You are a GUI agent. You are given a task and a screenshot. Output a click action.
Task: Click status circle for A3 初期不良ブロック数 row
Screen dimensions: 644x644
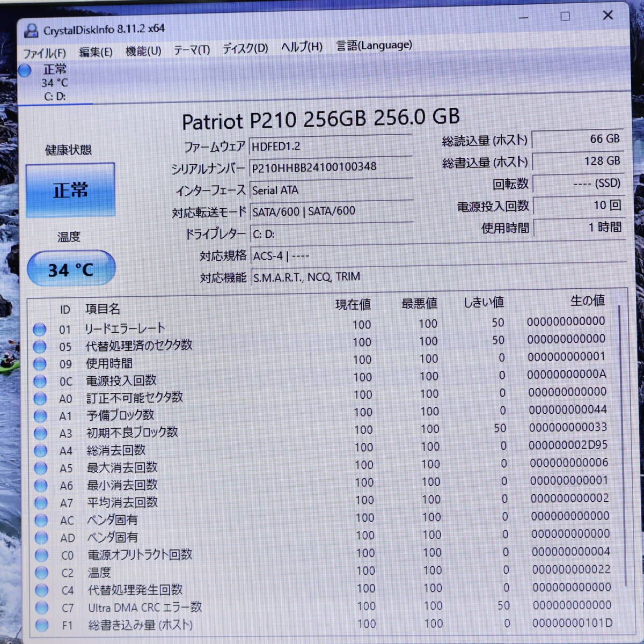[40, 433]
